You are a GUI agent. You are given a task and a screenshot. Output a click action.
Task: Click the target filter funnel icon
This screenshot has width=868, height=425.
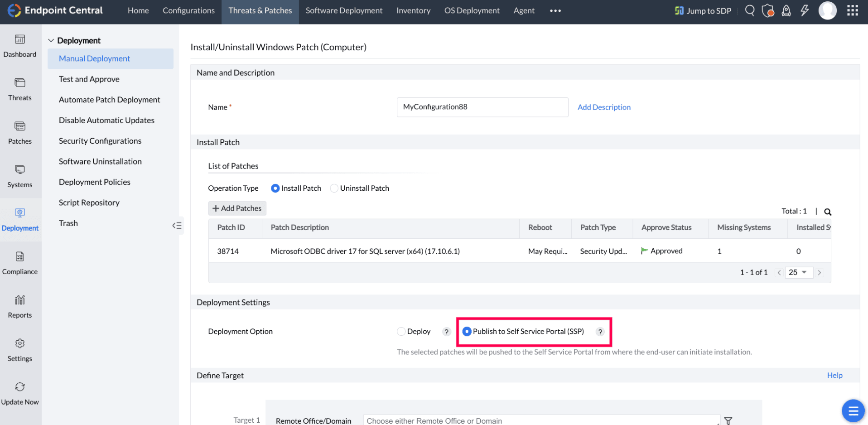click(728, 420)
